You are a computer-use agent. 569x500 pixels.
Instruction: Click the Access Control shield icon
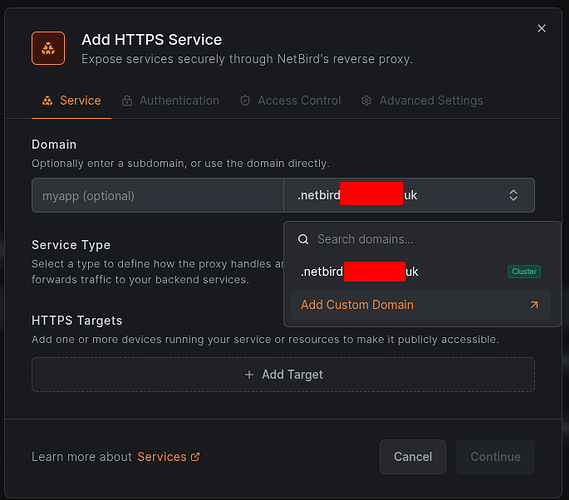coord(245,101)
